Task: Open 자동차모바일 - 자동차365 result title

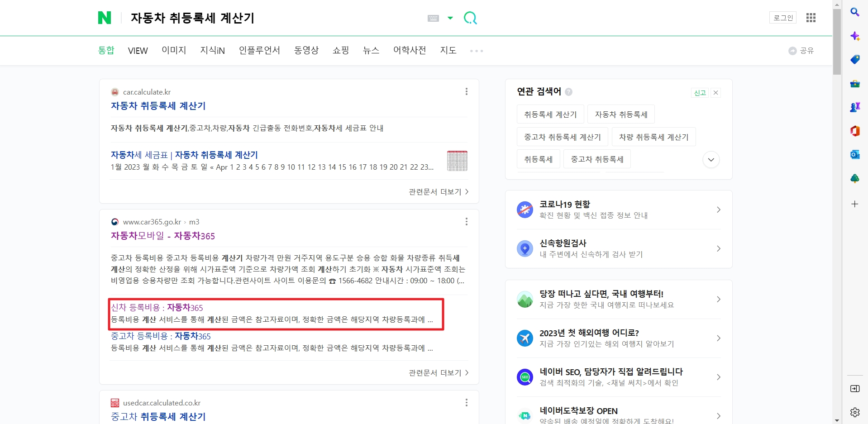Action: coord(163,236)
